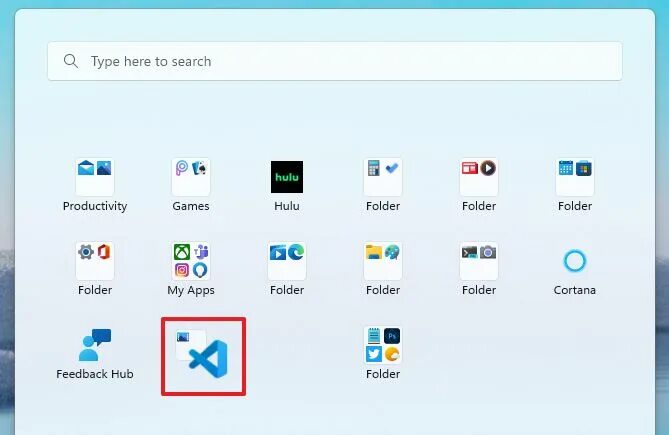This screenshot has height=435, width=669.
Task: Open folder with Movies & TV and Edge
Action: [287, 261]
